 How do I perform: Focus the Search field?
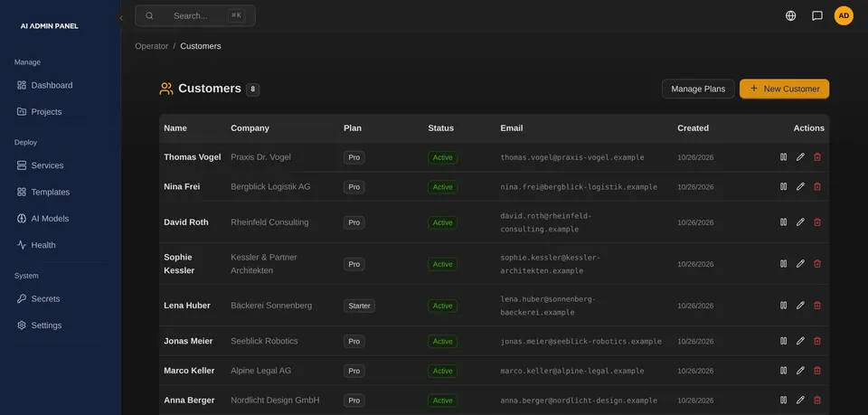(195, 15)
